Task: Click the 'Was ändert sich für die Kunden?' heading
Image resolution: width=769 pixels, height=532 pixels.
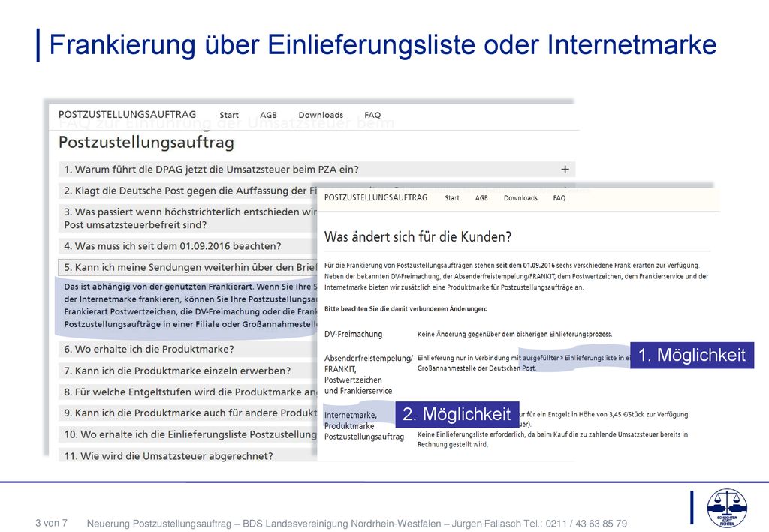Action: [x=418, y=237]
